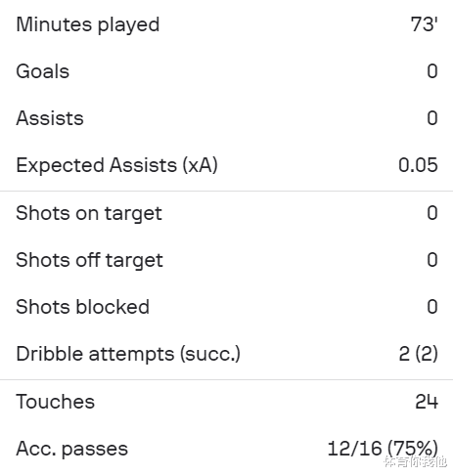Click the Shots off target label
453x476 pixels.
point(89,261)
